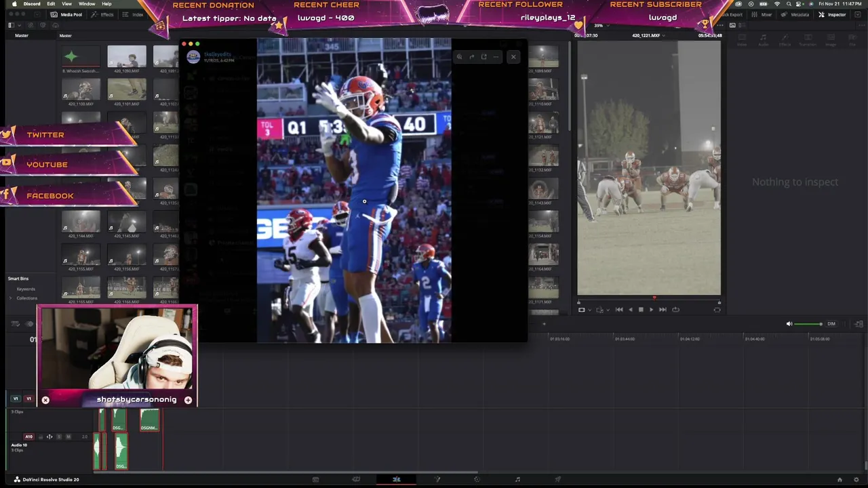Image resolution: width=868 pixels, height=488 pixels.
Task: Select the 420_1100.MXF clip thumbnail
Action: tap(81, 89)
